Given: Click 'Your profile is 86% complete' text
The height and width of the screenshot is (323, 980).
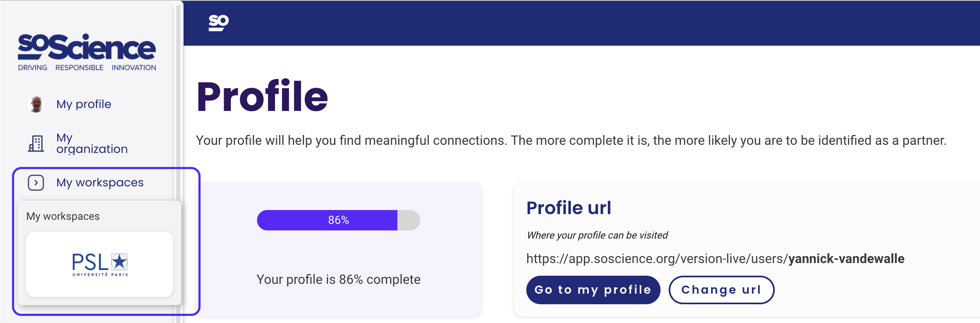Looking at the screenshot, I should pyautogui.click(x=339, y=279).
